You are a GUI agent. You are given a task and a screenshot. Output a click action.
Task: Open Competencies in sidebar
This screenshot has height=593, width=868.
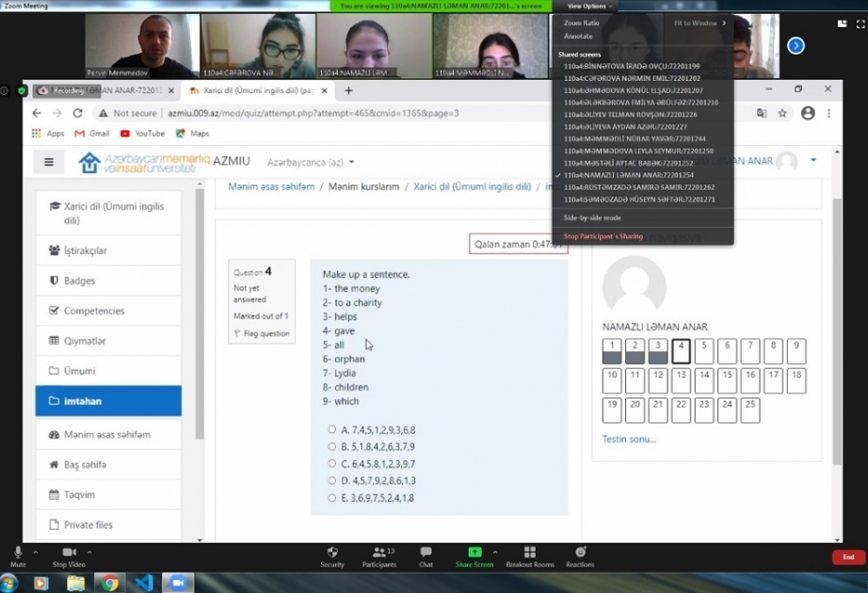point(108,311)
